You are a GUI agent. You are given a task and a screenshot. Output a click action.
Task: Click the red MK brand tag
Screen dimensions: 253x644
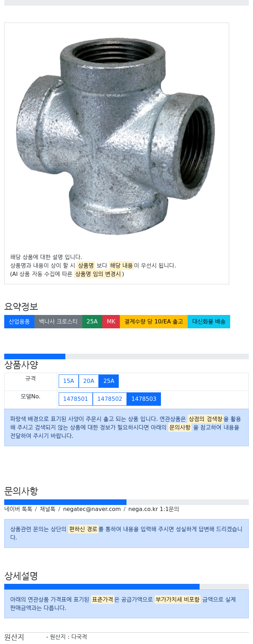[x=111, y=322]
